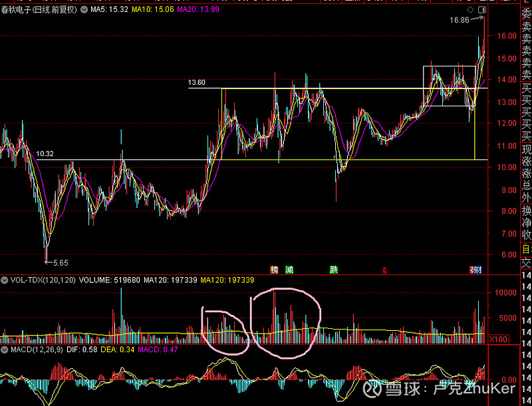Click the green 减 event marker
This screenshot has height=406, width=532.
click(289, 270)
